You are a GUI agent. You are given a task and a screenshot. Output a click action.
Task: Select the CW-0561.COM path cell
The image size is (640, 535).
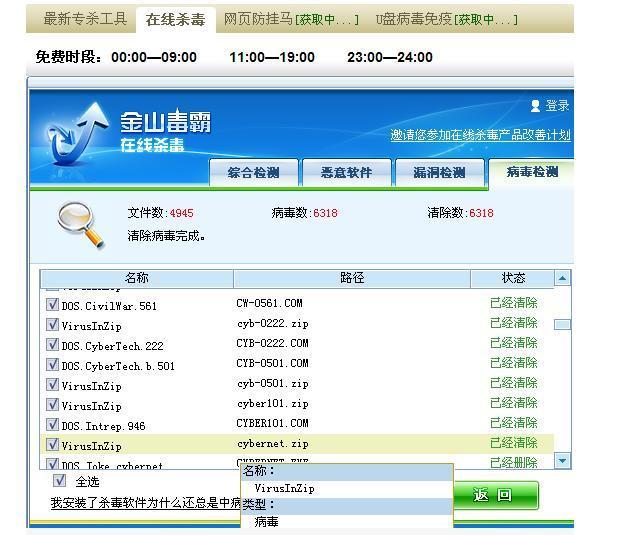[269, 303]
